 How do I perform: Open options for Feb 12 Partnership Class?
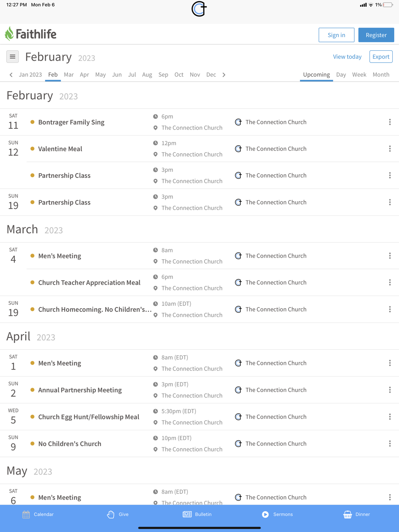(390, 175)
